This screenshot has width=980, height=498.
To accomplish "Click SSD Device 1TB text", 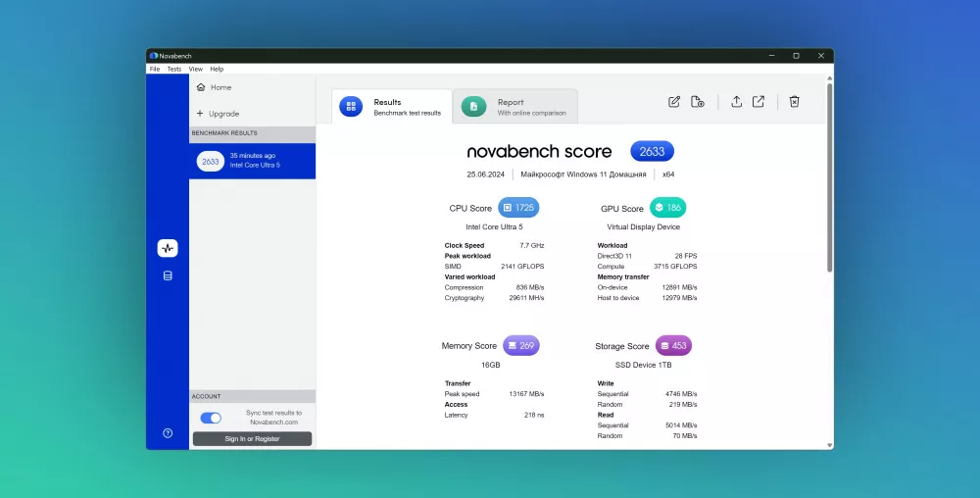I will (643, 365).
